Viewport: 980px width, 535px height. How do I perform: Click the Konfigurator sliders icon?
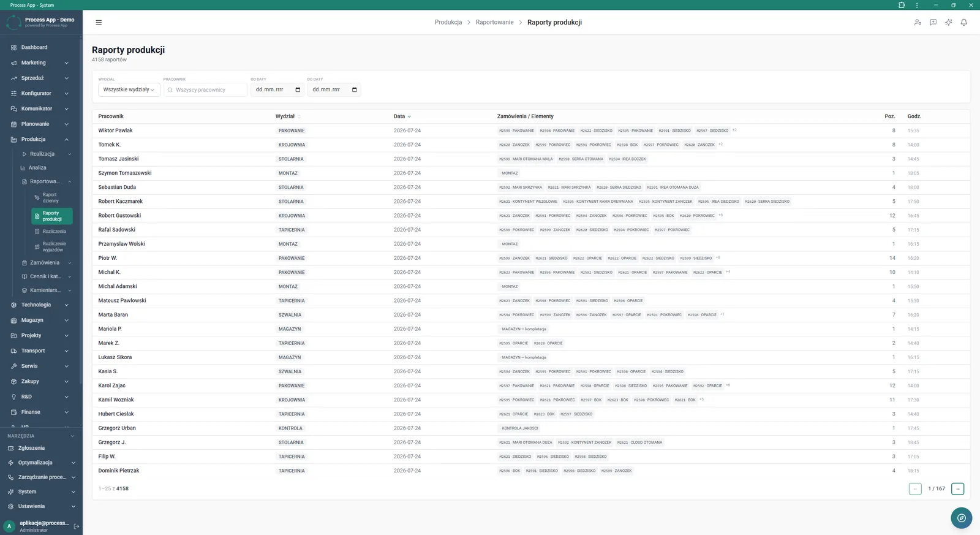13,93
